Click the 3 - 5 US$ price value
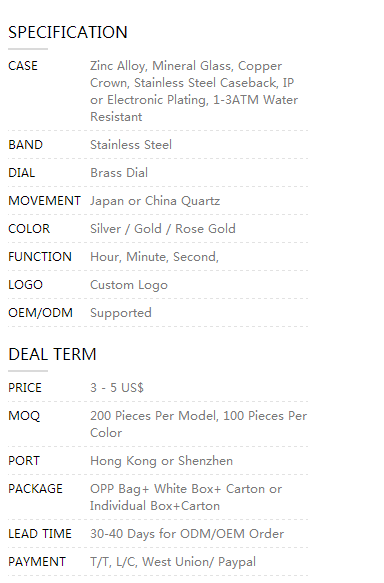 [117, 388]
